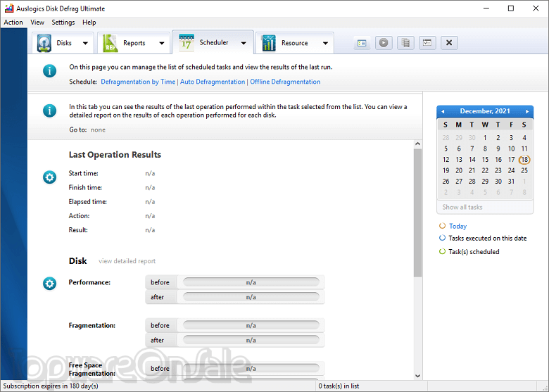Click the toolbar task properties window icon
549x392 pixels.
pyautogui.click(x=427, y=43)
